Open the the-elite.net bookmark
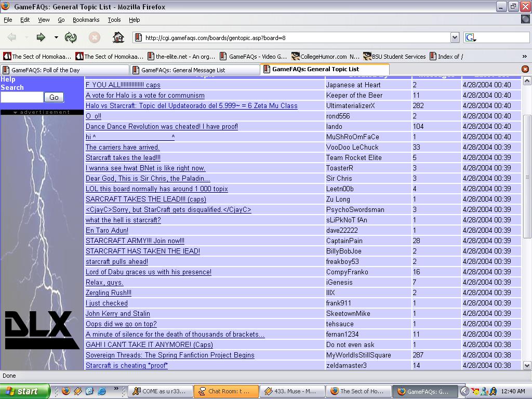 181,57
